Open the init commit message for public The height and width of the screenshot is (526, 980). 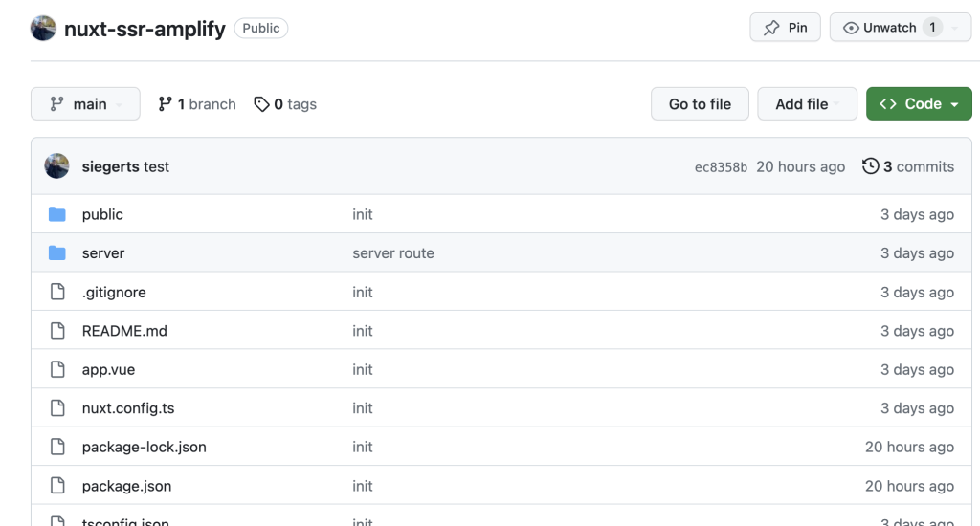[363, 214]
